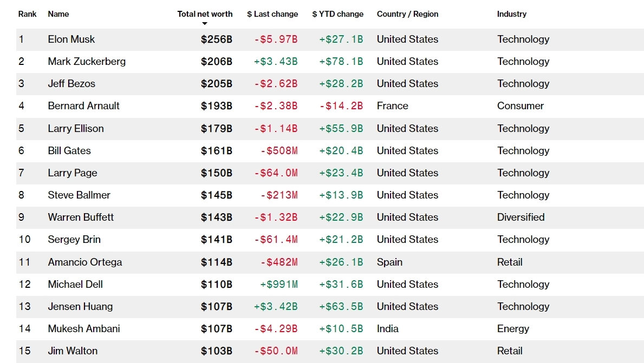Click on Jeff Bezos name
The width and height of the screenshot is (644, 363).
point(71,84)
